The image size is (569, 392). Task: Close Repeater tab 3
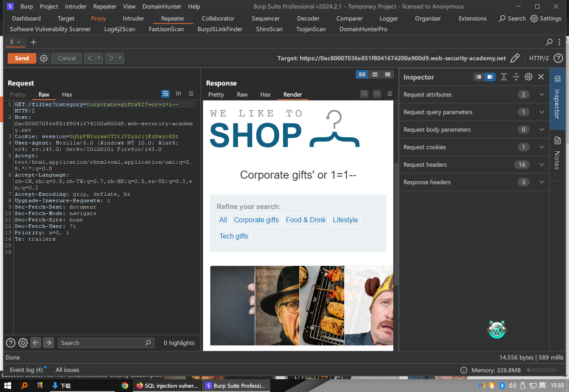(x=18, y=42)
